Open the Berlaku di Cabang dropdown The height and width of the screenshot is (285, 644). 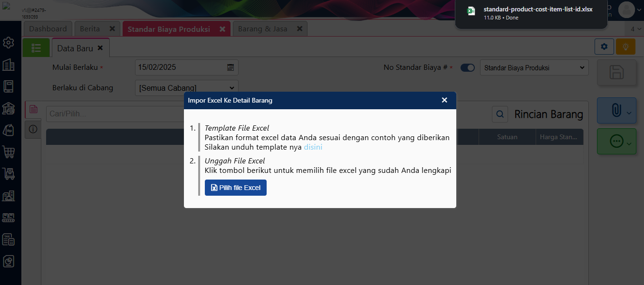pyautogui.click(x=186, y=88)
